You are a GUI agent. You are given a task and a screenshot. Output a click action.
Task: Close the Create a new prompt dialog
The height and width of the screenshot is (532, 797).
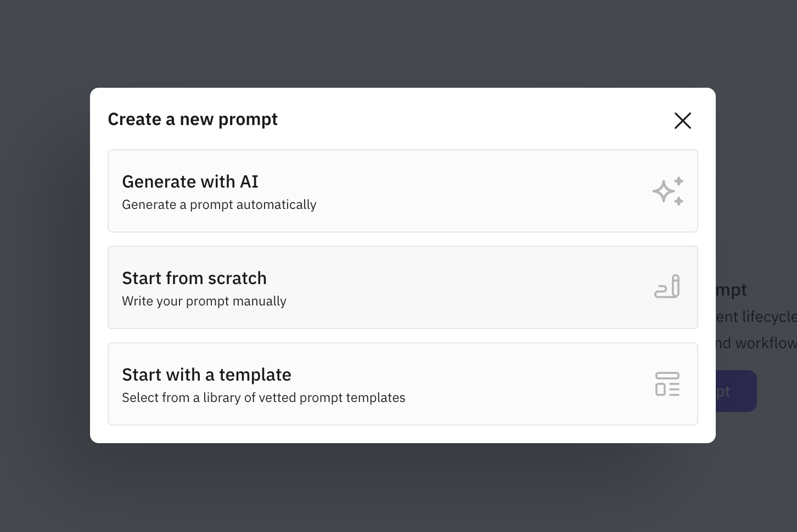683,121
